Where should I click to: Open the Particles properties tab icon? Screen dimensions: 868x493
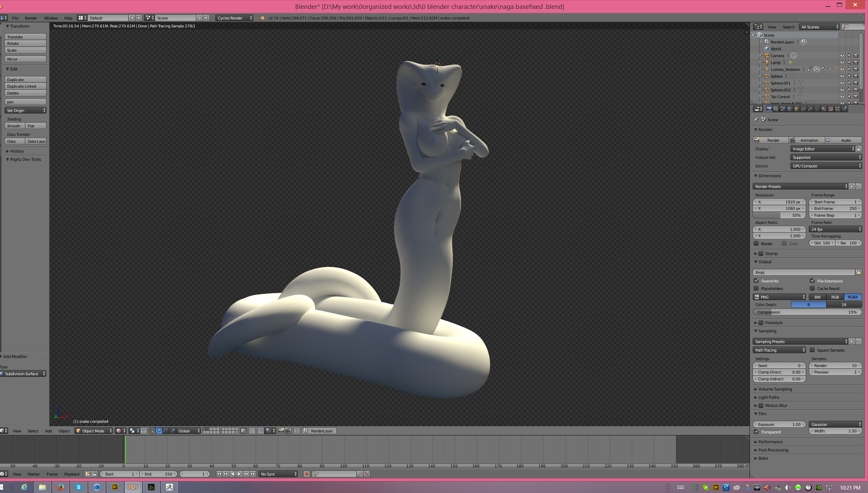tap(838, 109)
